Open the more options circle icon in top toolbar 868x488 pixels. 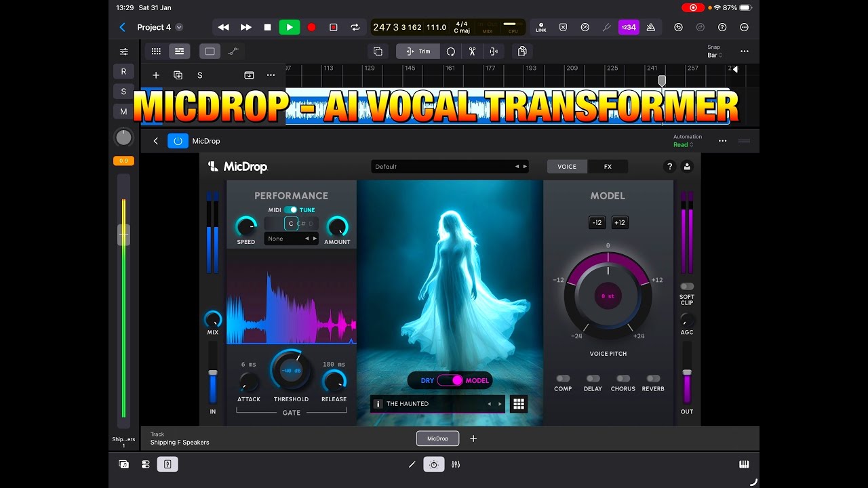(x=744, y=27)
